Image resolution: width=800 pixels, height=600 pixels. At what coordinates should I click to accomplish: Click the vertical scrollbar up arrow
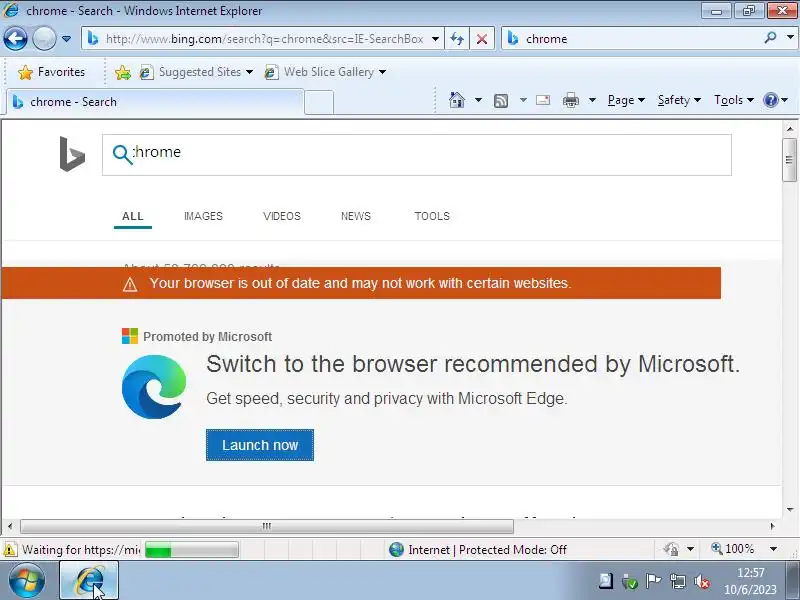(x=790, y=129)
